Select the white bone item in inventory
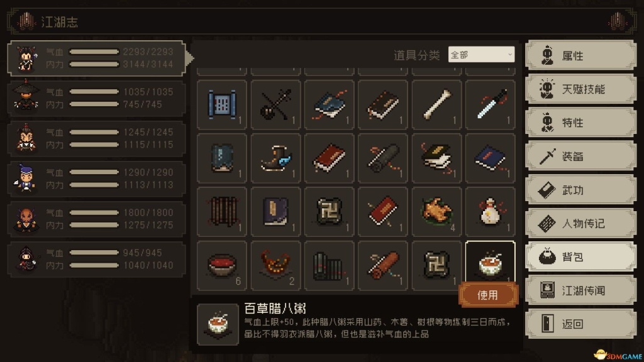The width and height of the screenshot is (644, 362). 436,105
